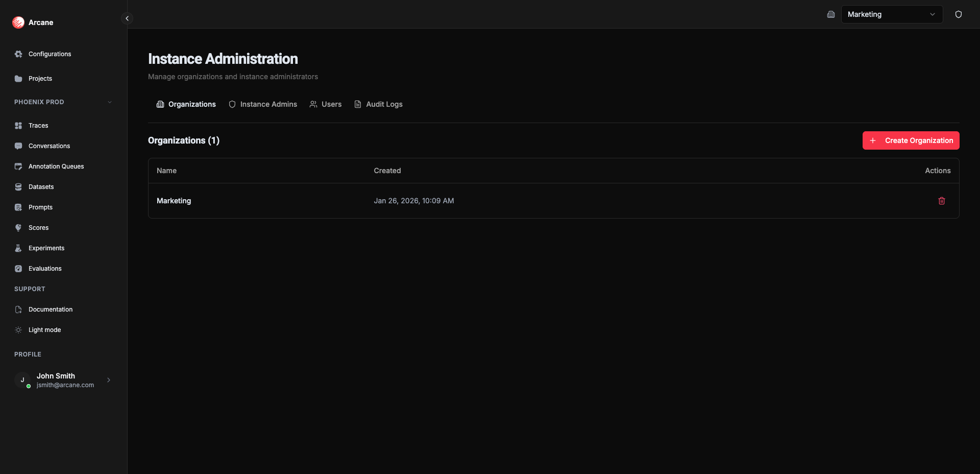The height and width of the screenshot is (474, 980).
Task: Select the Prompts icon
Action: pos(18,207)
